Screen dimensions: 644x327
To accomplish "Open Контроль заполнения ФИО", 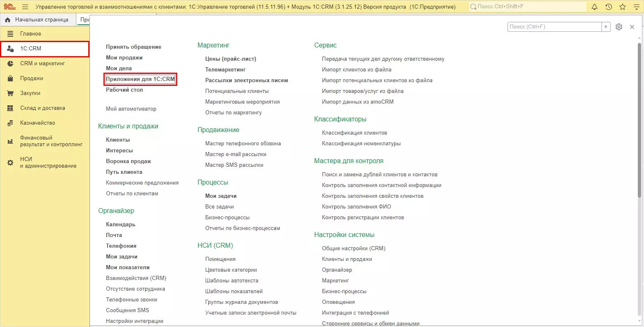I will 357,207.
